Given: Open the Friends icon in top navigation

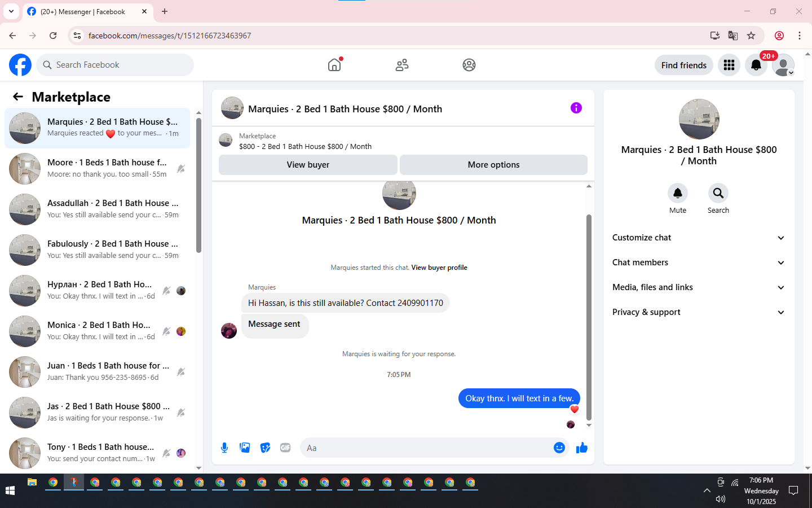Looking at the screenshot, I should point(402,65).
